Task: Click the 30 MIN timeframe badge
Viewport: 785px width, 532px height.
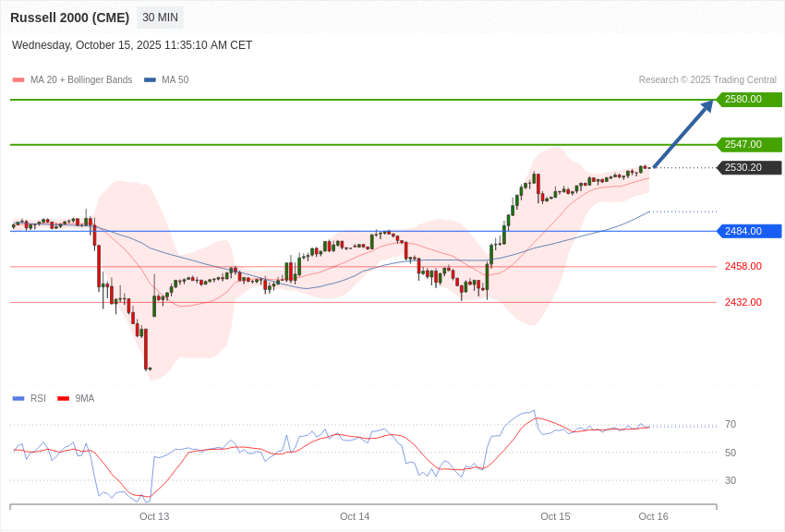Action: (x=160, y=18)
